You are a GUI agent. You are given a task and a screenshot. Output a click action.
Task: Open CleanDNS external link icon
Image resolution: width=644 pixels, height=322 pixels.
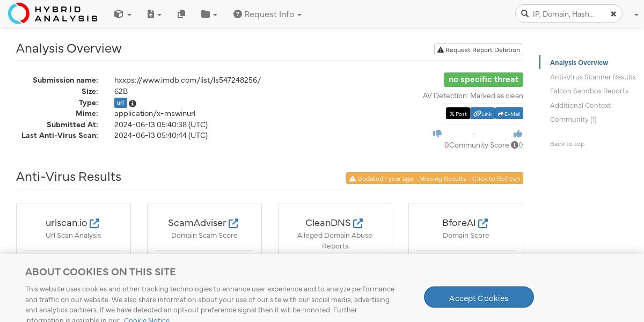click(358, 223)
